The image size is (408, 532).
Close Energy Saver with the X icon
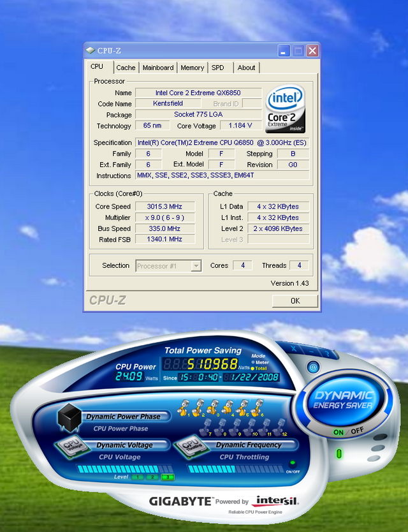[x=294, y=349]
